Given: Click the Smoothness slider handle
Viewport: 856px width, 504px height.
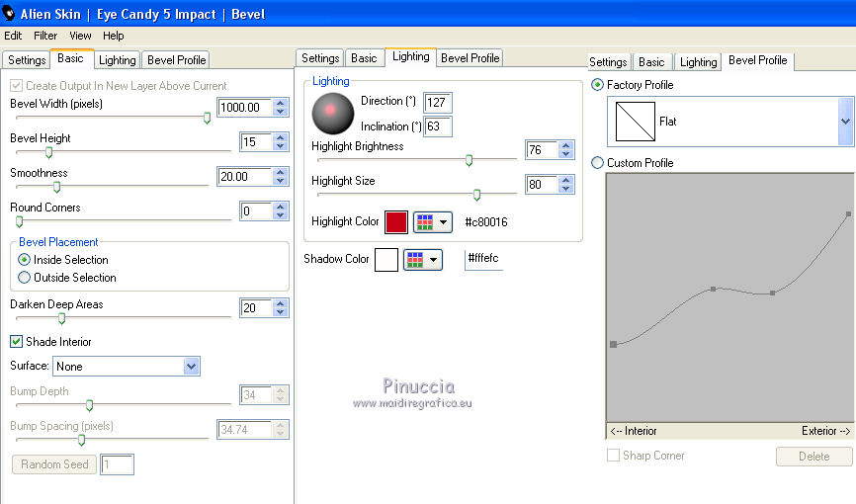Looking at the screenshot, I should click(x=56, y=188).
